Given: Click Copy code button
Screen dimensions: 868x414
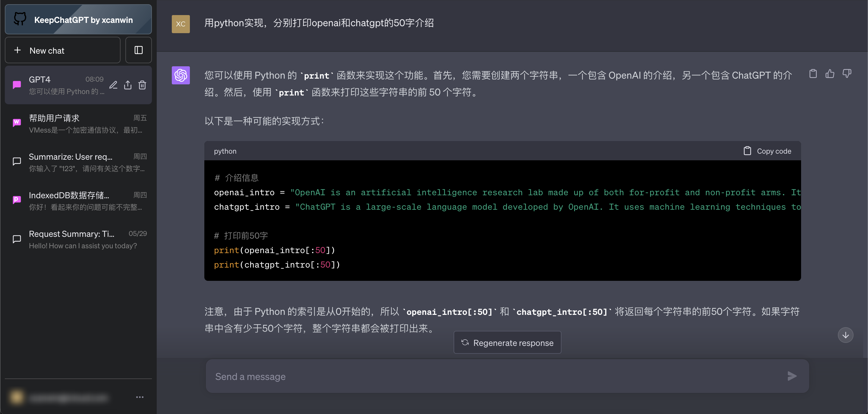Looking at the screenshot, I should pyautogui.click(x=767, y=151).
